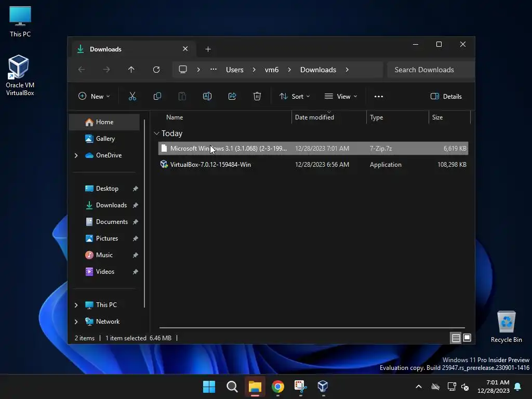The image size is (532, 399).
Task: Open Documents in quick access
Action: tap(104, 222)
